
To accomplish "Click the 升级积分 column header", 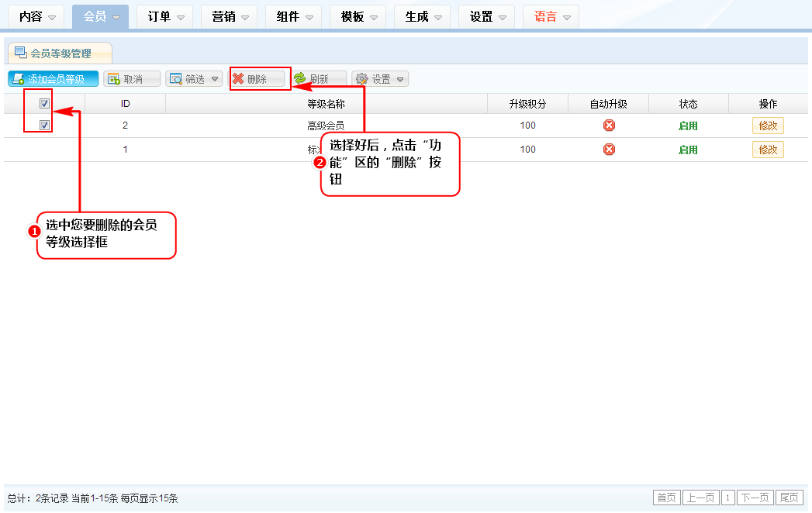I will (527, 104).
